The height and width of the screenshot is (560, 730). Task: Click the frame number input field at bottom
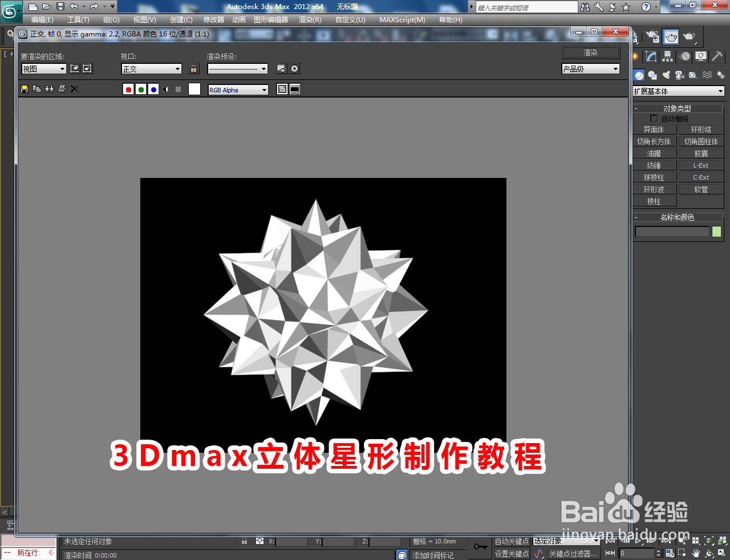[x=638, y=552]
